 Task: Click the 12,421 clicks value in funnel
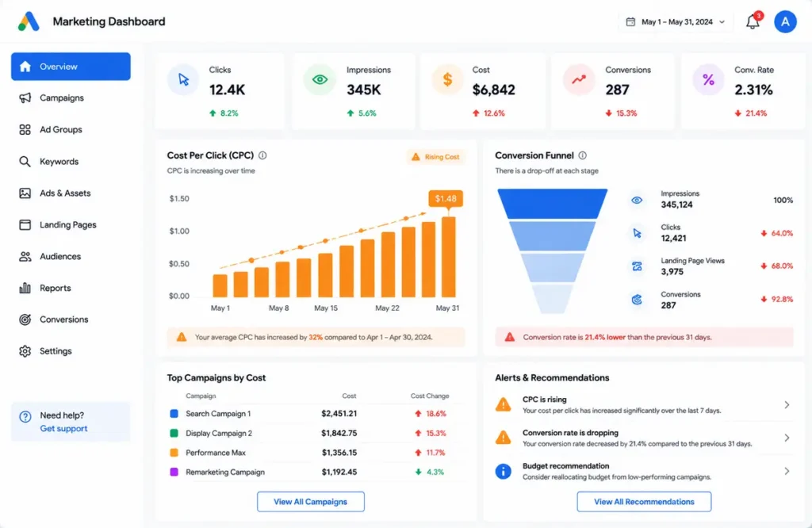click(673, 239)
